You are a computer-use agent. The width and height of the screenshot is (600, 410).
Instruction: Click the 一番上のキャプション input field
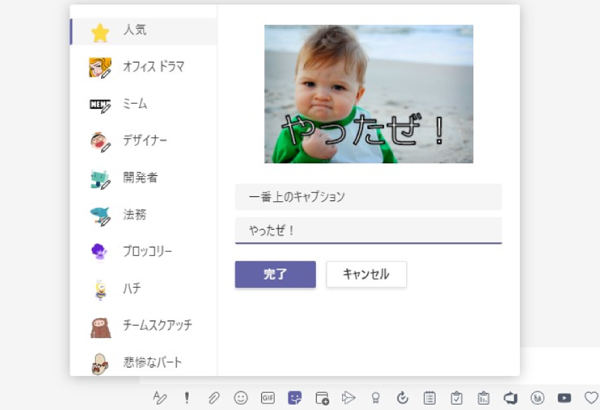click(x=368, y=197)
